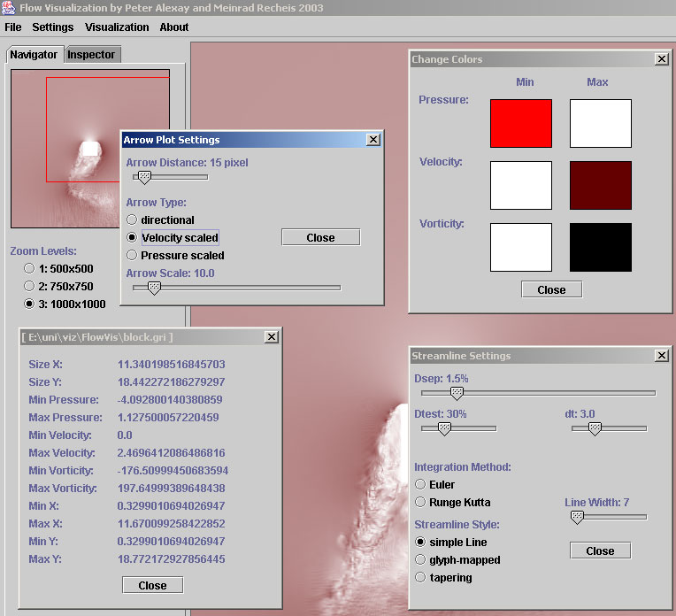Choose the directional arrow type
Viewport: 676px width, 616px height.
tap(133, 219)
